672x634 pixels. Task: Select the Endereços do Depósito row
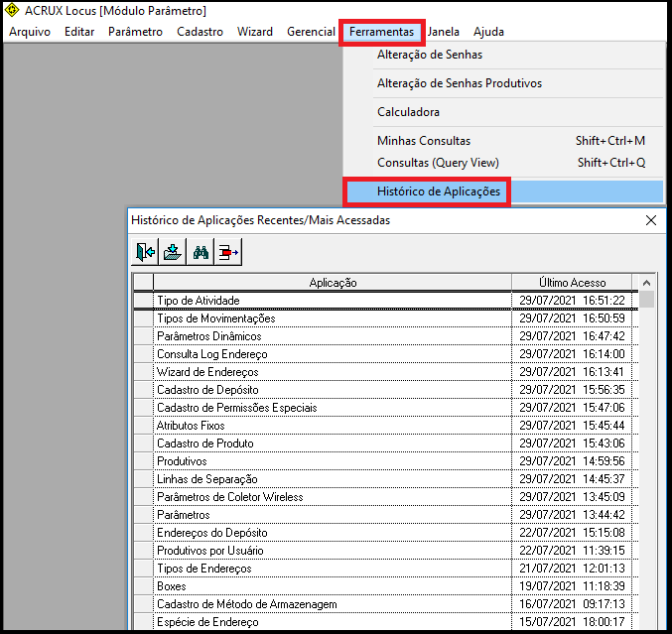(x=386, y=533)
